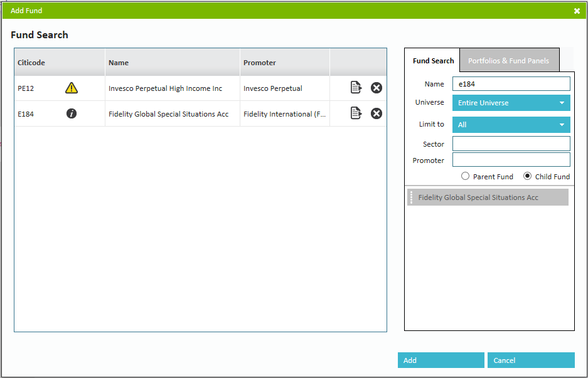Click the Fidelity International promoter cell

tap(285, 114)
